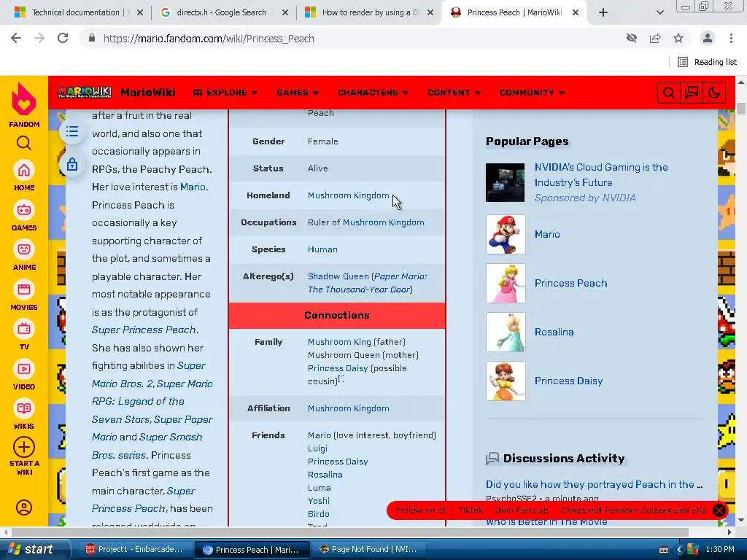The height and width of the screenshot is (560, 747).
Task: Select the Start a Wiki plus icon
Action: coord(24,447)
